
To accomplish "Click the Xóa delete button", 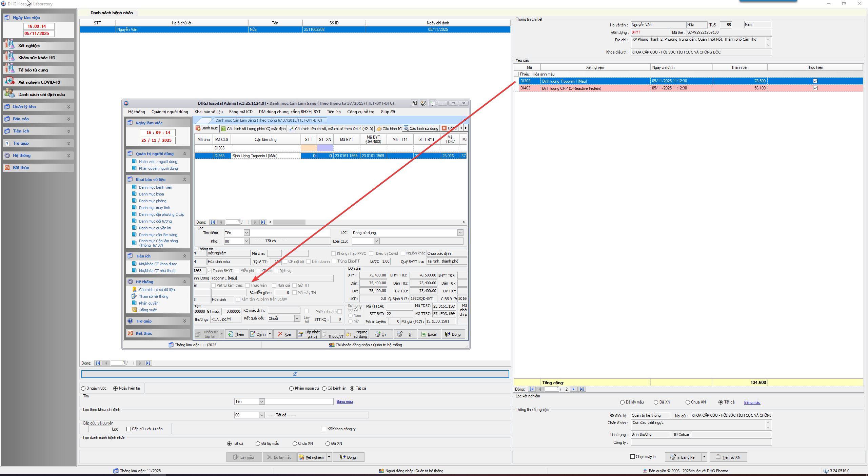I will pos(284,334).
